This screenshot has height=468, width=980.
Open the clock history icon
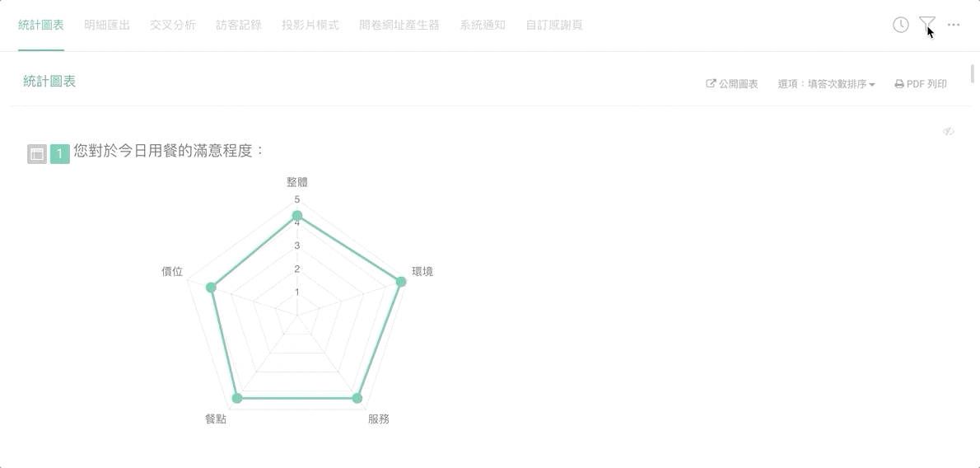(901, 25)
